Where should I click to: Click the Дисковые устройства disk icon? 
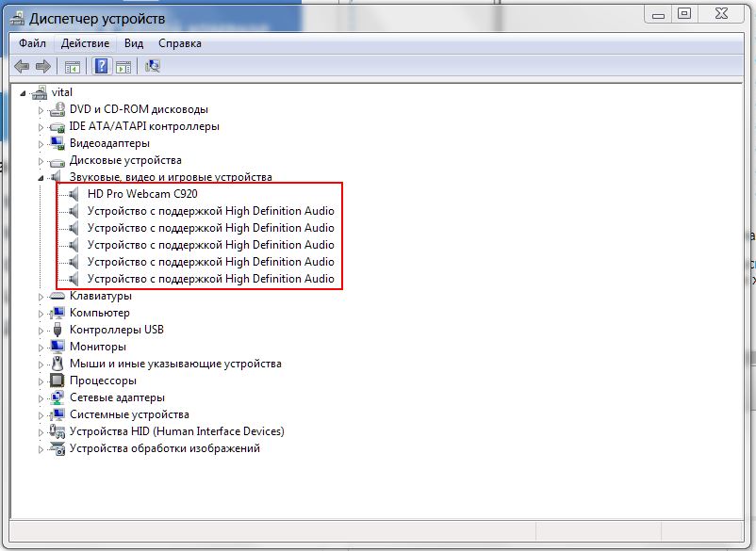pyautogui.click(x=58, y=161)
